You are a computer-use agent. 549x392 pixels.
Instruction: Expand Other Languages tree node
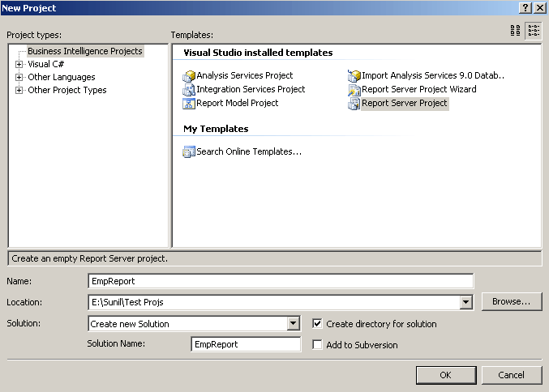click(x=19, y=77)
